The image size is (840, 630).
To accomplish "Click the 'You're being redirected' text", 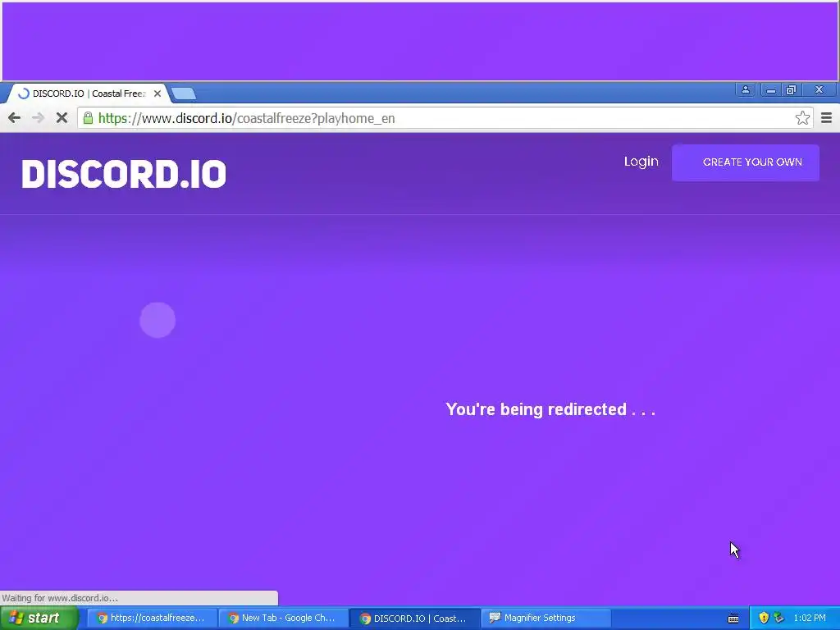I will coord(550,409).
